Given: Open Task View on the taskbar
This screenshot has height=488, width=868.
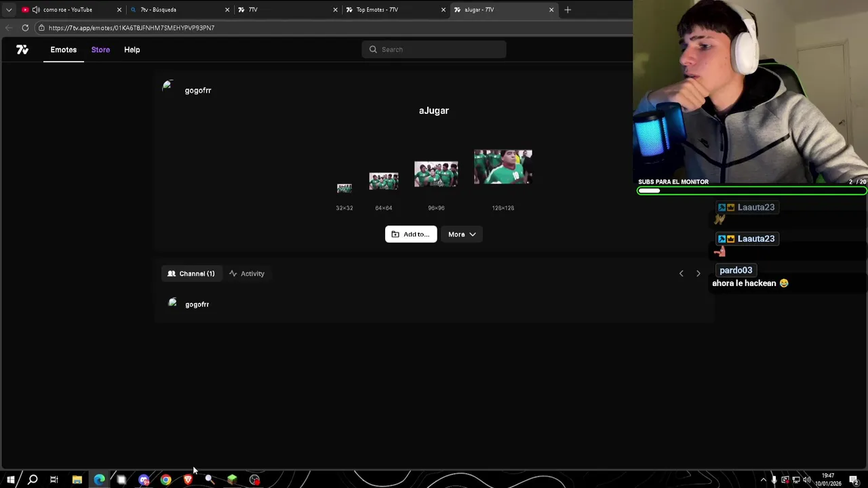Looking at the screenshot, I should point(54,480).
